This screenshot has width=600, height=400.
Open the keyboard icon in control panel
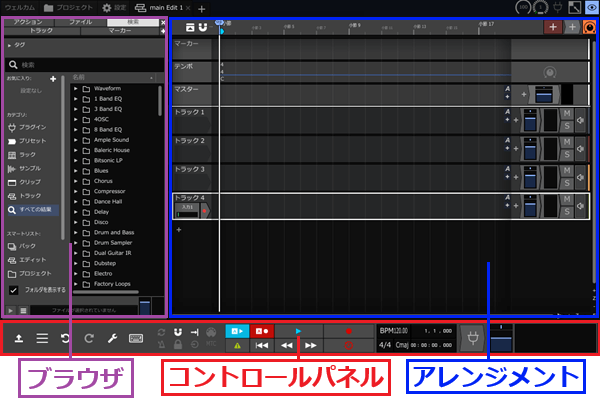tap(136, 339)
